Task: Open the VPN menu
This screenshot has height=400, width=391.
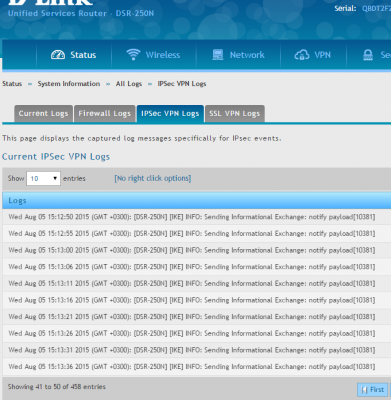Action: tap(313, 55)
